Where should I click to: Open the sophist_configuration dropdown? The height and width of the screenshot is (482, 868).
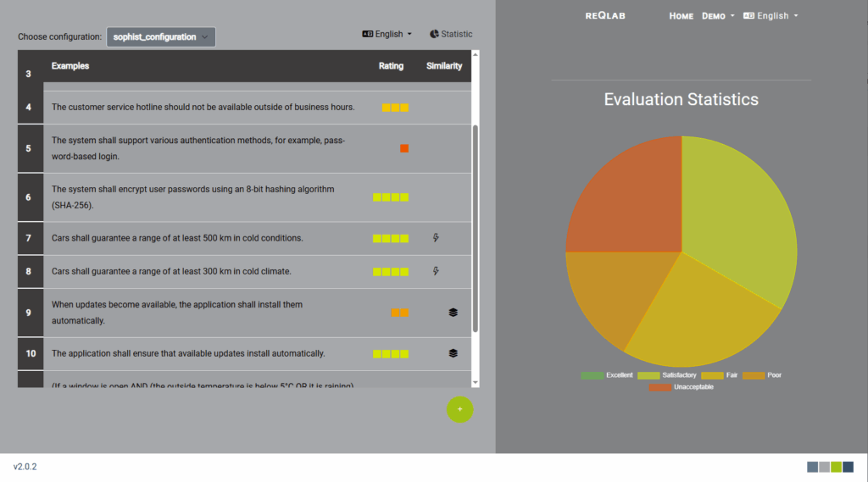tap(160, 37)
